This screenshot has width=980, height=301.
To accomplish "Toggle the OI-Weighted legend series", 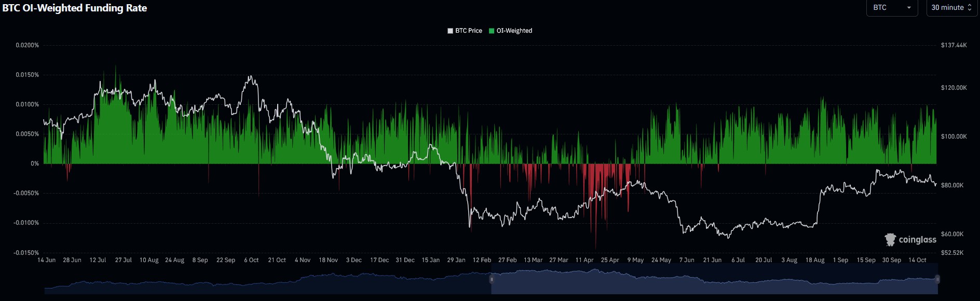I will pos(511,31).
